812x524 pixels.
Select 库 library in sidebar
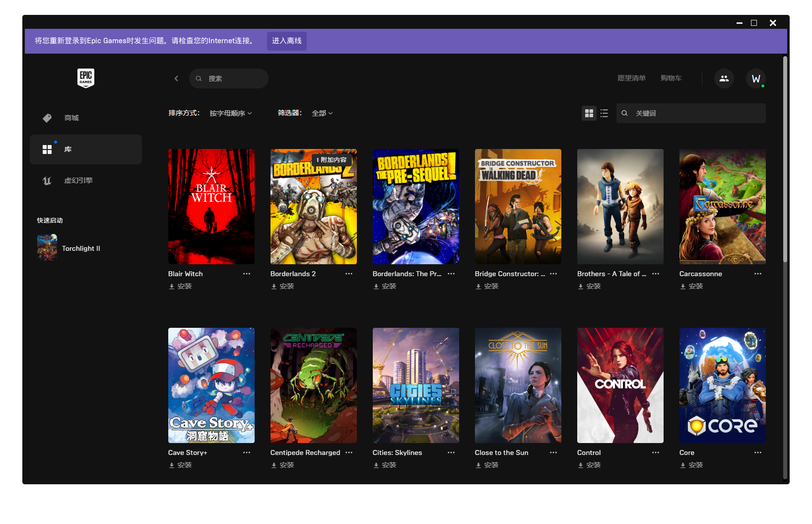[x=86, y=150]
